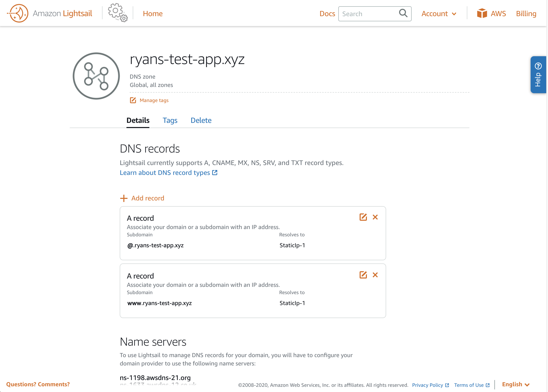Delete the @.ryans-test-app.xyz A record

[x=375, y=217]
